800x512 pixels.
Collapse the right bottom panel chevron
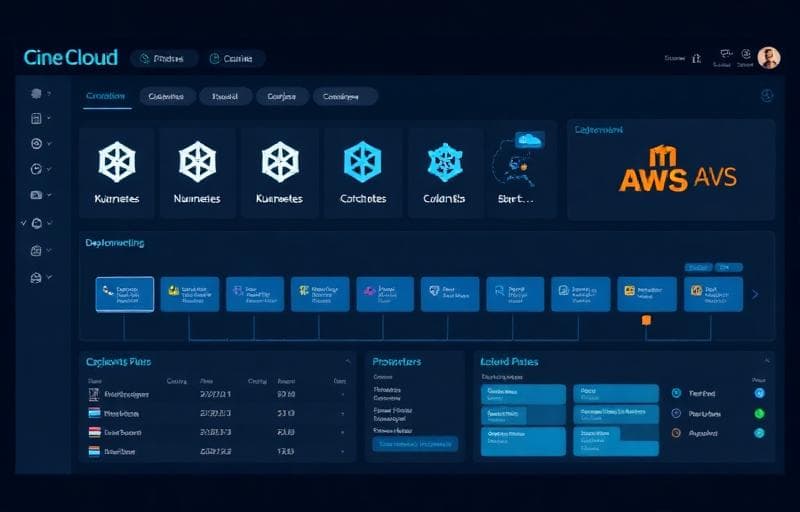point(767,361)
